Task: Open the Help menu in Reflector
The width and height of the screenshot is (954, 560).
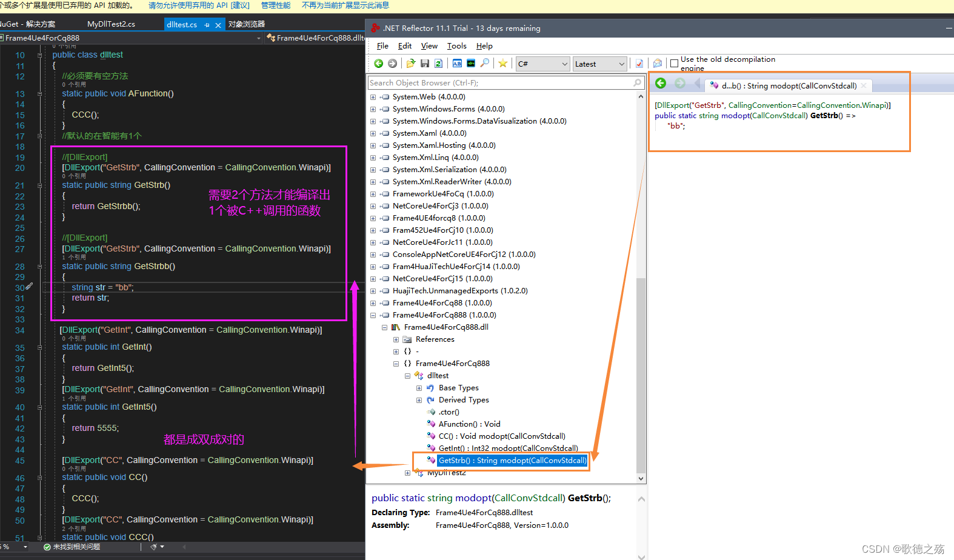Action: click(x=484, y=46)
